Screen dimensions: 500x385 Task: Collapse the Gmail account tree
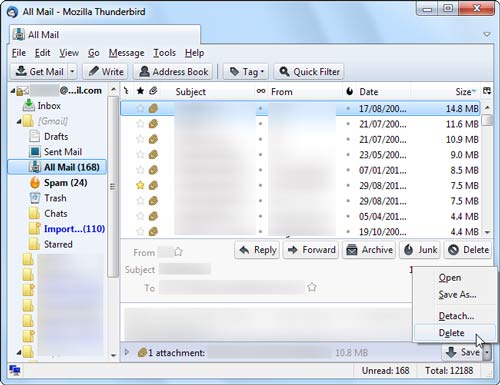click(13, 91)
